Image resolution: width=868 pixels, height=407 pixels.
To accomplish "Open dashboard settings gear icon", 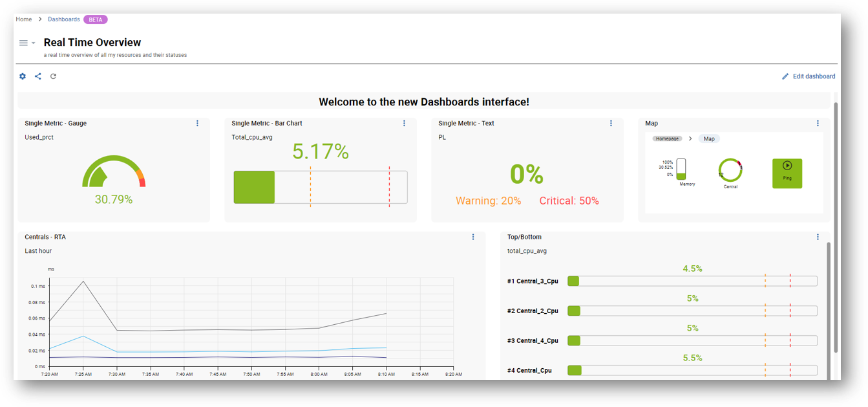I will pos(23,76).
